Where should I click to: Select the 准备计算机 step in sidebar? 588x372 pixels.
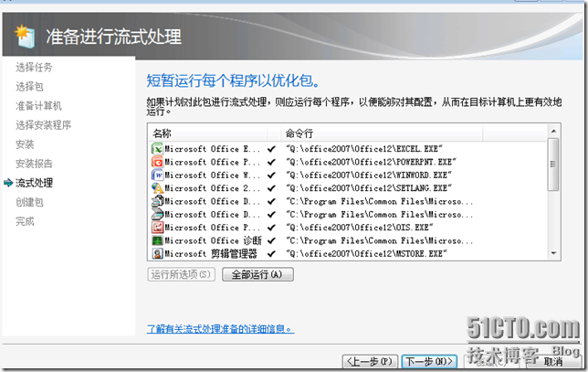point(38,106)
